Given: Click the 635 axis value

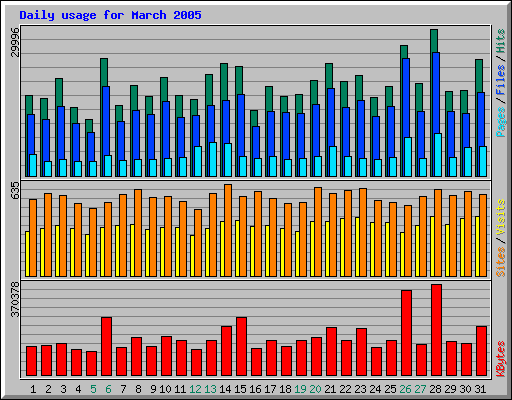Looking at the screenshot, I should pyautogui.click(x=15, y=191).
